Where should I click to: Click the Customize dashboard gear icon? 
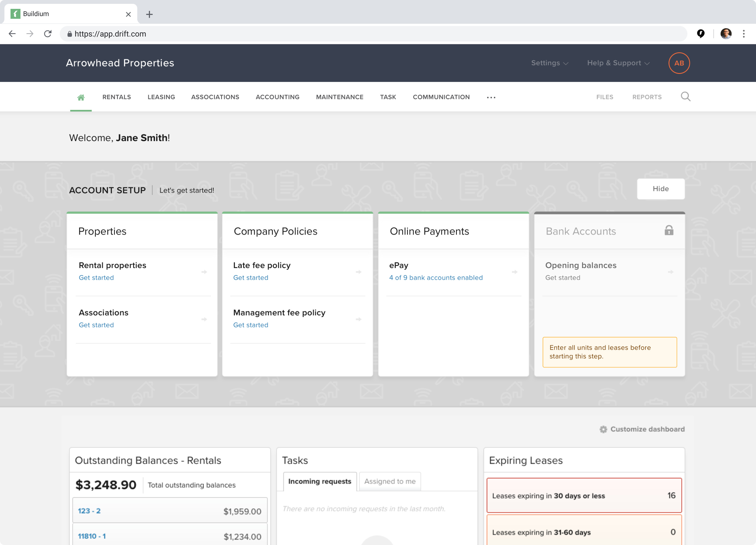(603, 429)
